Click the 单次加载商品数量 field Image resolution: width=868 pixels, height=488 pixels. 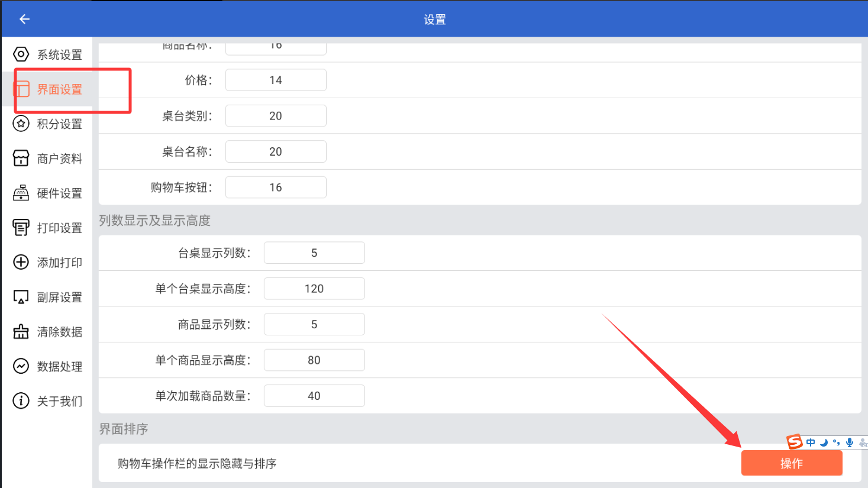click(314, 396)
